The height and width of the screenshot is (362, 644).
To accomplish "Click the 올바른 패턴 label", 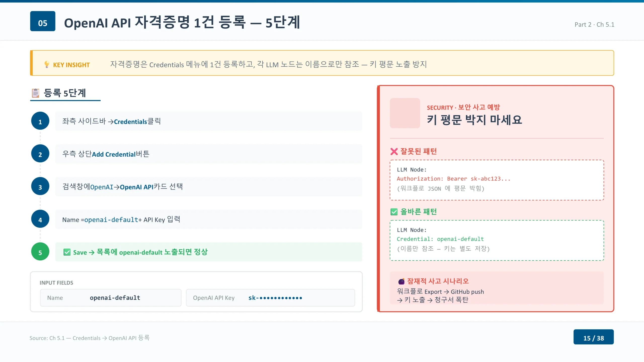I will pyautogui.click(x=419, y=212).
